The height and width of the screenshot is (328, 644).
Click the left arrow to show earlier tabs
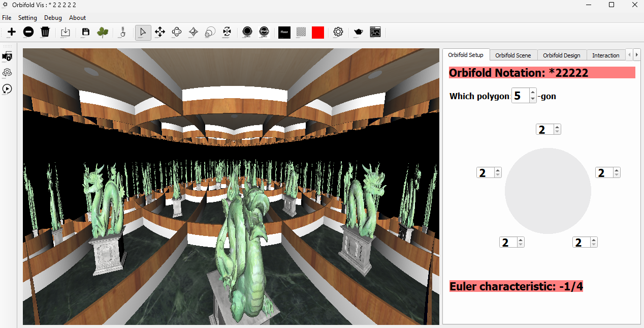pos(630,54)
